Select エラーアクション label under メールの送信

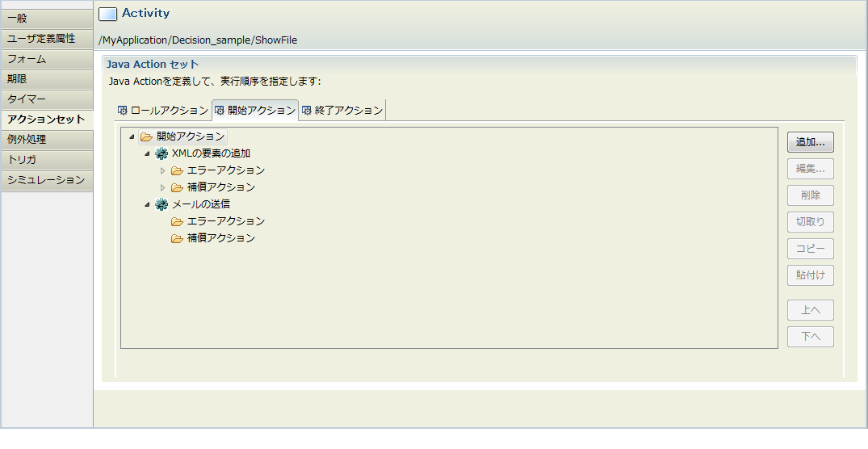coord(226,221)
